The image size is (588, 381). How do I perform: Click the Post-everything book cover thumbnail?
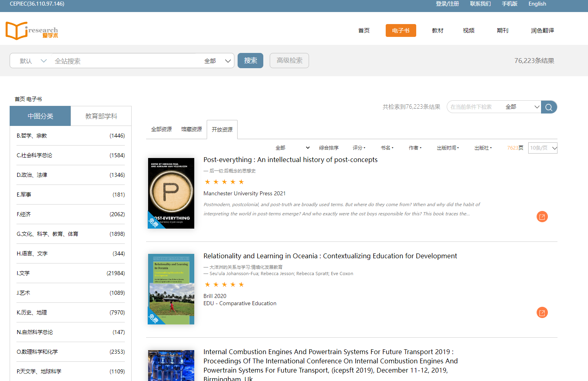(x=171, y=193)
